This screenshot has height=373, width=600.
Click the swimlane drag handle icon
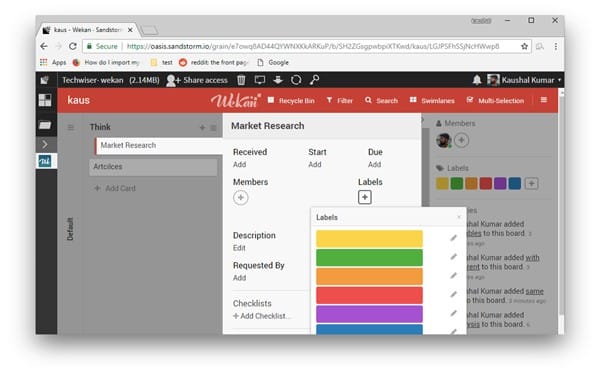pyautogui.click(x=71, y=127)
